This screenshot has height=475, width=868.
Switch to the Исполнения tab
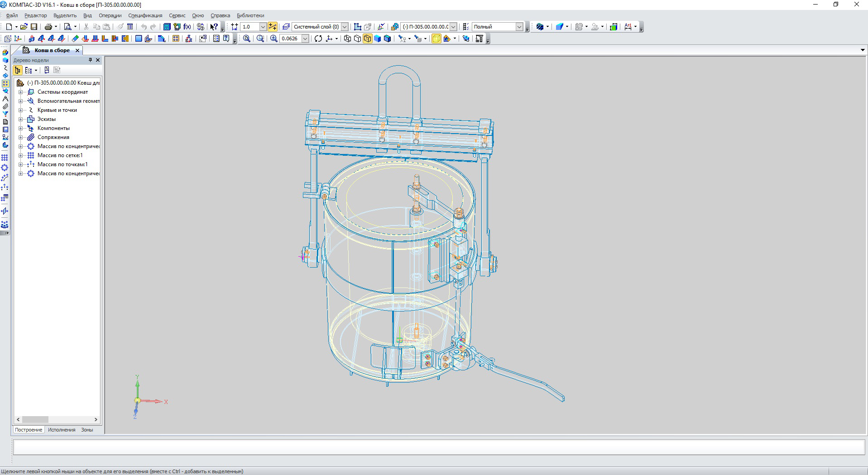coord(62,430)
